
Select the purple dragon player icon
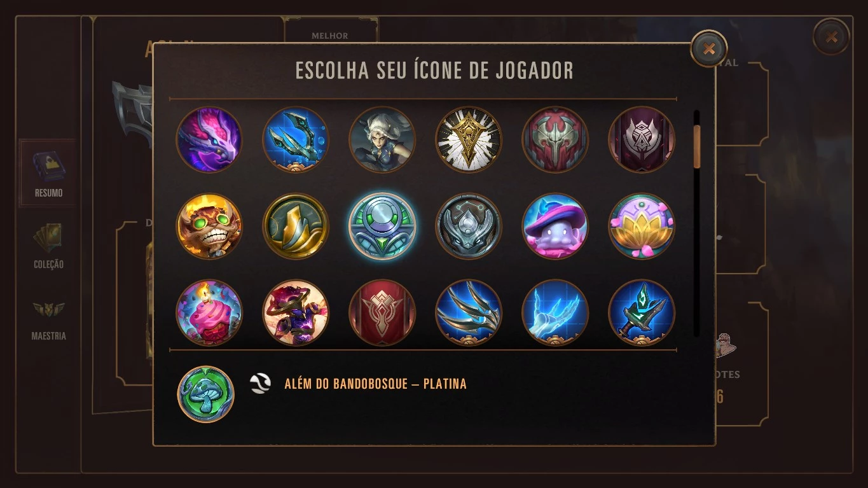pyautogui.click(x=209, y=139)
